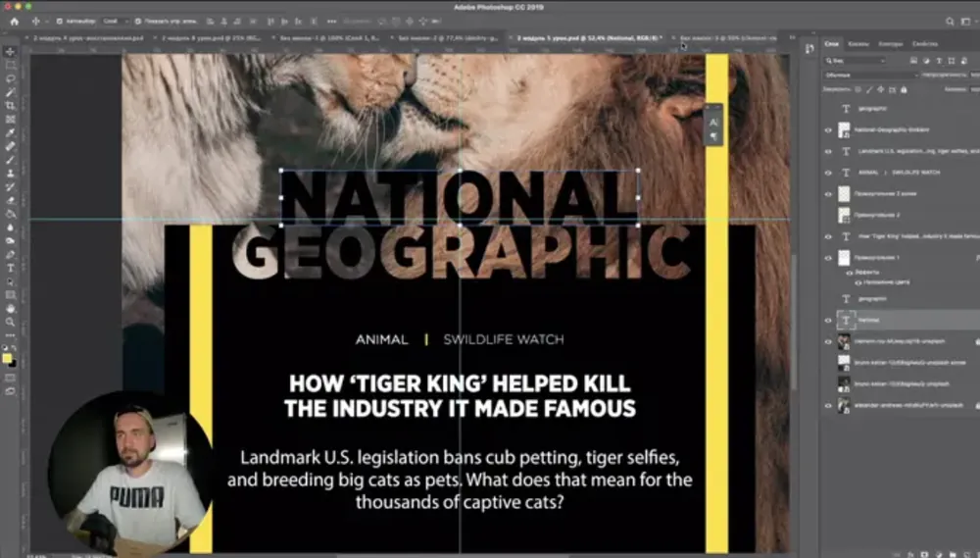Select the Прямоугольник 2 layer row
The image size is (980, 558).
tap(900, 215)
